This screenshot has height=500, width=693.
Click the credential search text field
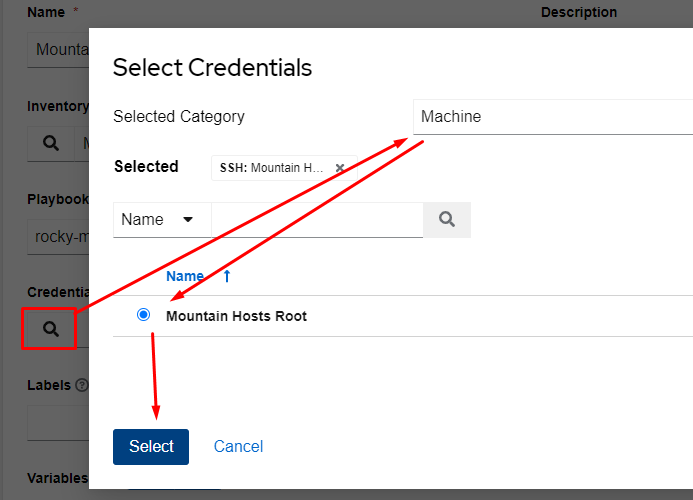[x=317, y=219]
